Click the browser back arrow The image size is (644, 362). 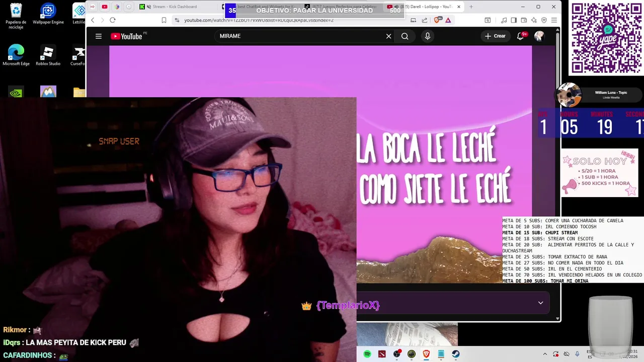(x=93, y=20)
